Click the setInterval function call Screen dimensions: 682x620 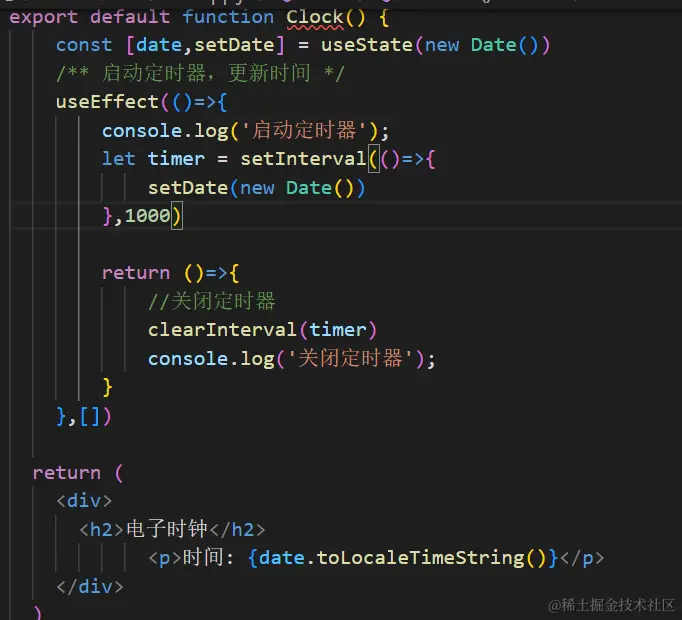(x=304, y=159)
